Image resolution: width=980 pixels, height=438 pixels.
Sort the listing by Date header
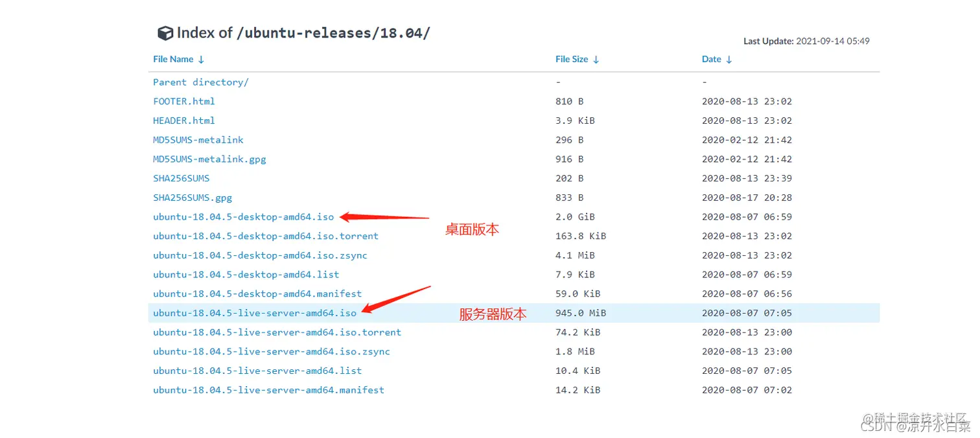coord(717,59)
